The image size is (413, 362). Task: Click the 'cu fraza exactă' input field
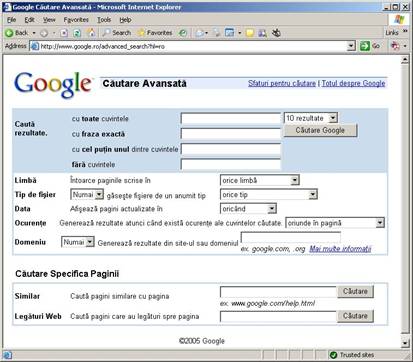[231, 133]
